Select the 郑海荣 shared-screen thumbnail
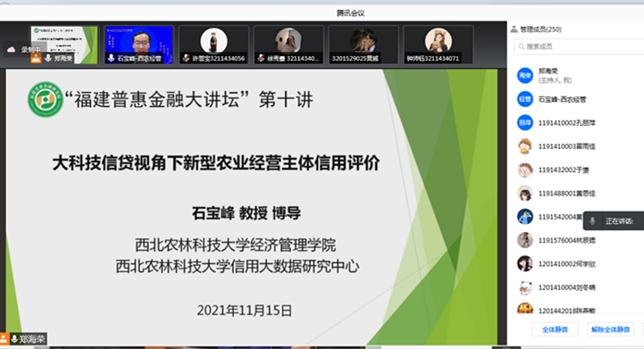The width and height of the screenshot is (644, 349). pyautogui.click(x=64, y=45)
